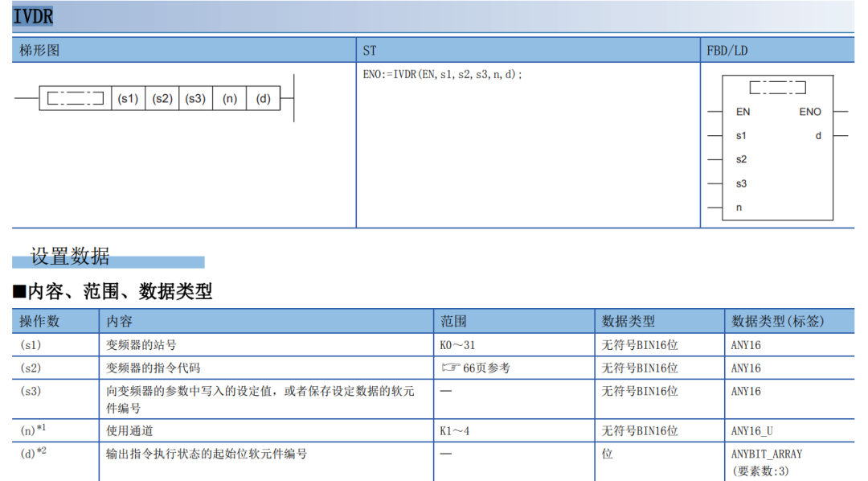Click the ENO output pin on FBD block

(809, 112)
